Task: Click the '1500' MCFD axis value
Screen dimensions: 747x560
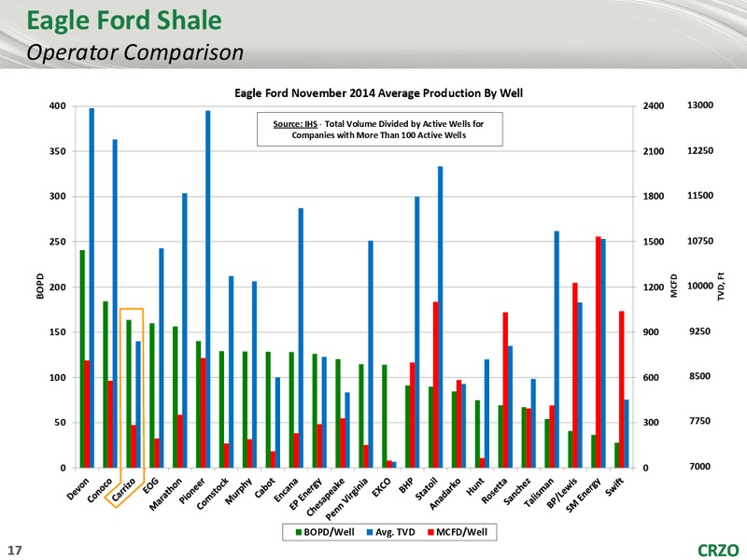Action: [x=654, y=242]
